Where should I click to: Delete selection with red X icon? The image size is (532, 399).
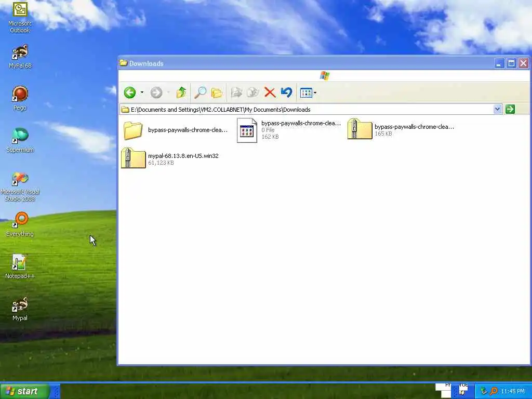click(x=270, y=92)
